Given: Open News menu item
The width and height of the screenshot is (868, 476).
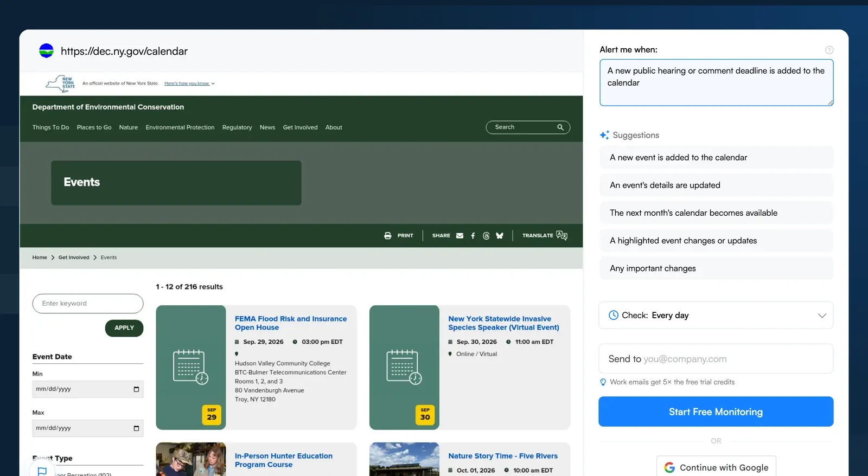Looking at the screenshot, I should point(267,127).
